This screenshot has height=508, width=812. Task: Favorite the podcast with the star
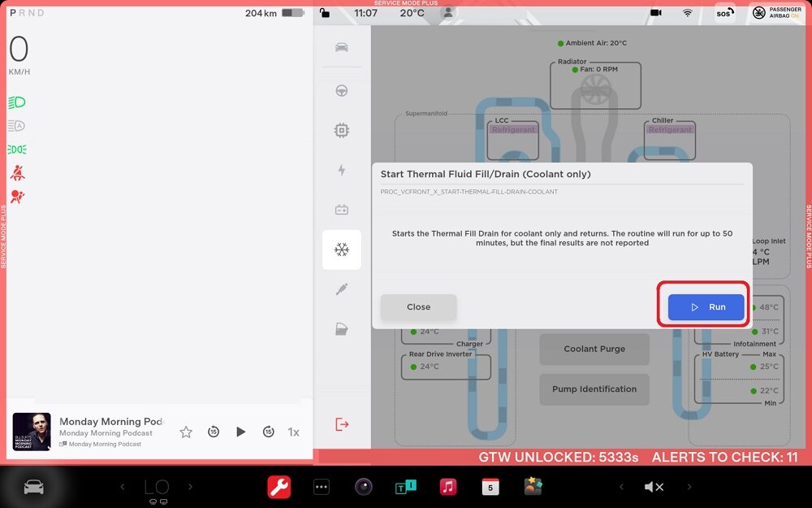coord(186,432)
